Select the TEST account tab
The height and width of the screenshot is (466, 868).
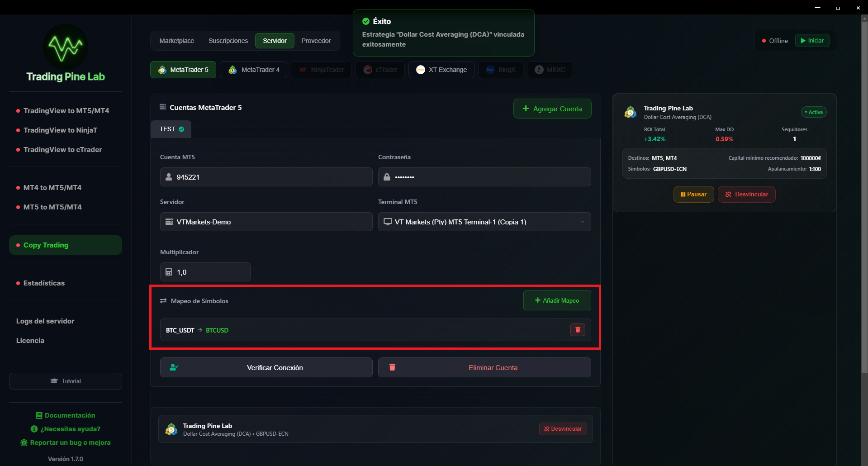[x=171, y=129]
